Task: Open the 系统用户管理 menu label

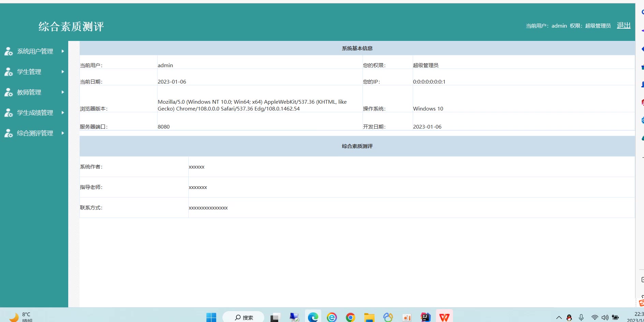Action: tap(35, 51)
